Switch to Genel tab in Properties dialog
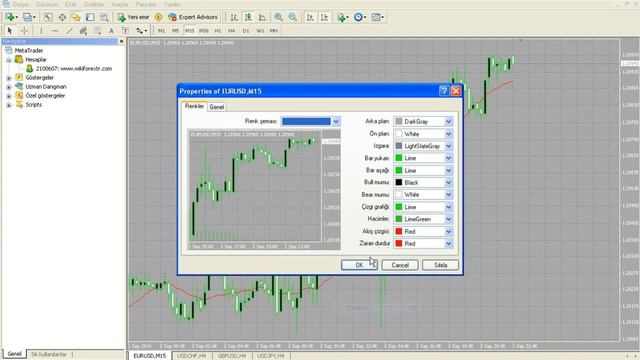The width and height of the screenshot is (640, 360). click(x=216, y=107)
